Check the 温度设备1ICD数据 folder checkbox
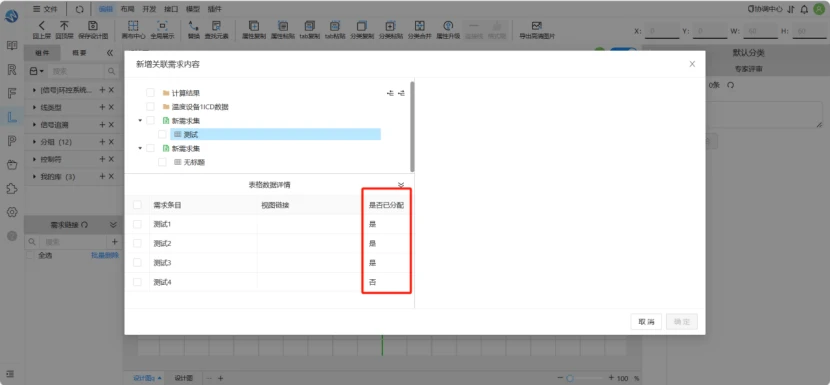This screenshot has width=831, height=385. [151, 107]
